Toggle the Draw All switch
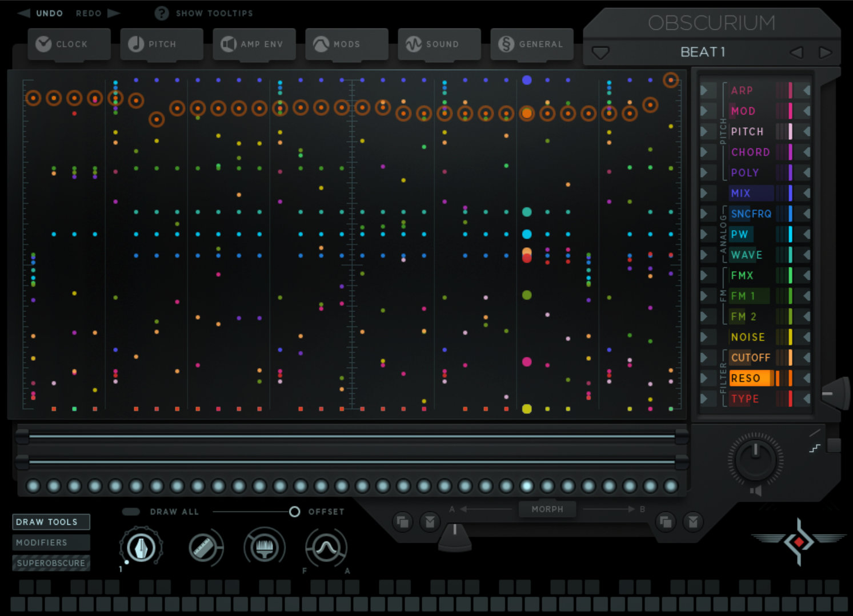The width and height of the screenshot is (853, 616). pos(131,512)
